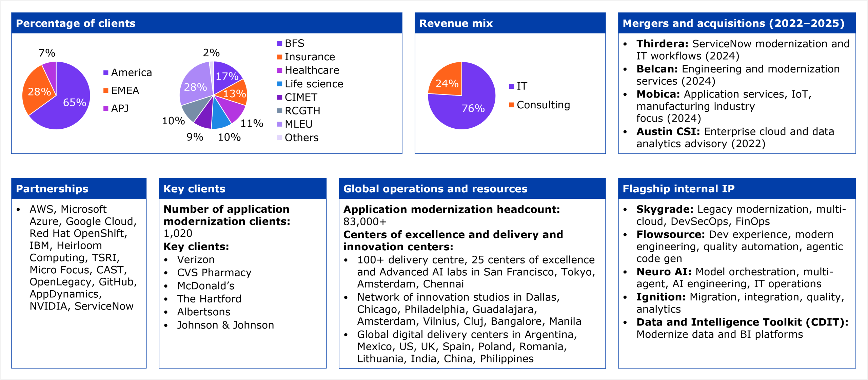Viewport: 868px width, 380px height.
Task: Click Verizon in key clients list
Action: click(196, 260)
